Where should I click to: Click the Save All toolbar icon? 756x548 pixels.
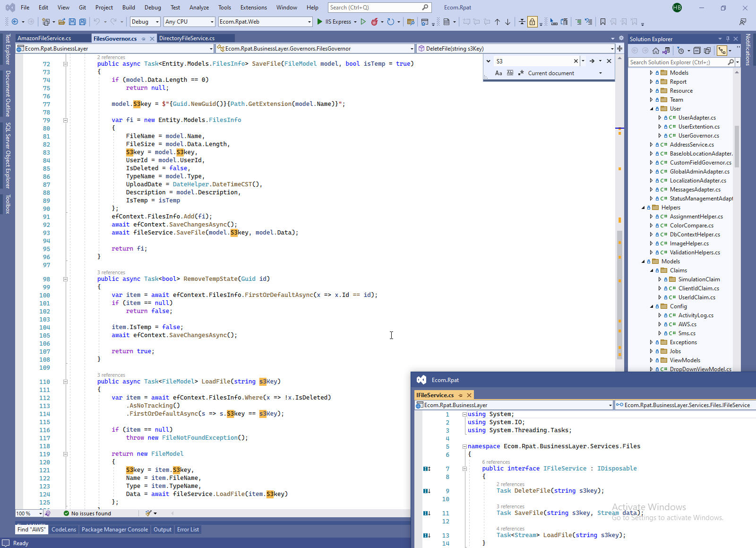tap(83, 22)
